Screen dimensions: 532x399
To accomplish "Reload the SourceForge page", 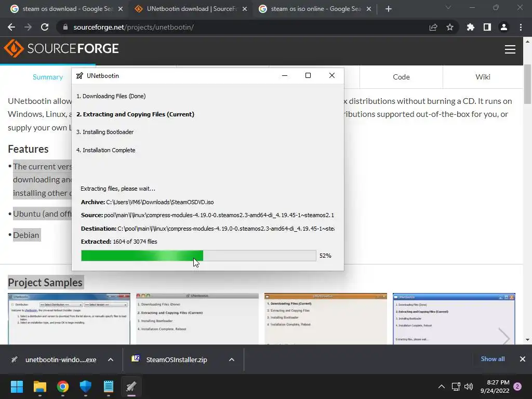I will click(45, 27).
